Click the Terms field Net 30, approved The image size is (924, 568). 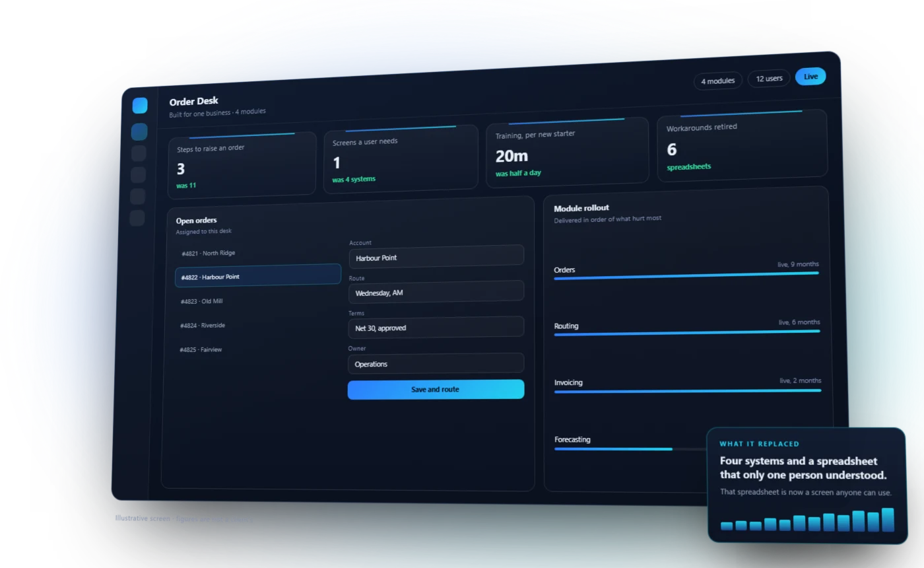click(436, 327)
